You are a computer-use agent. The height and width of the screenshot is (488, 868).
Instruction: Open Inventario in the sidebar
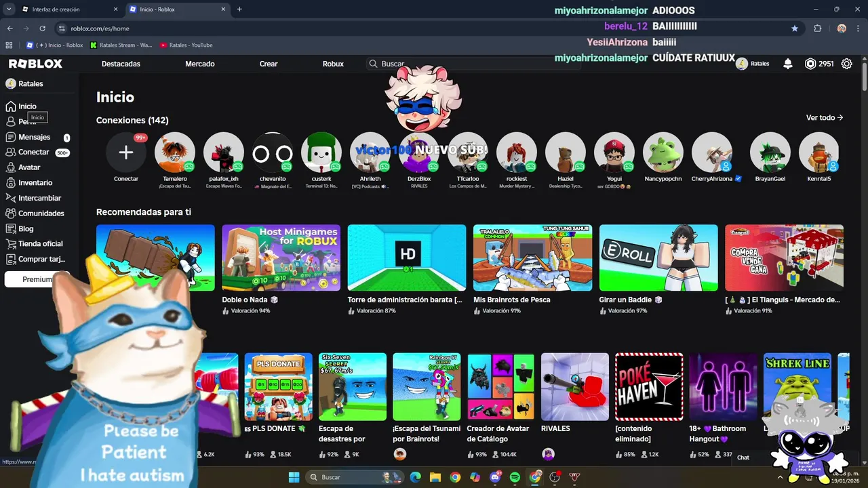(35, 183)
